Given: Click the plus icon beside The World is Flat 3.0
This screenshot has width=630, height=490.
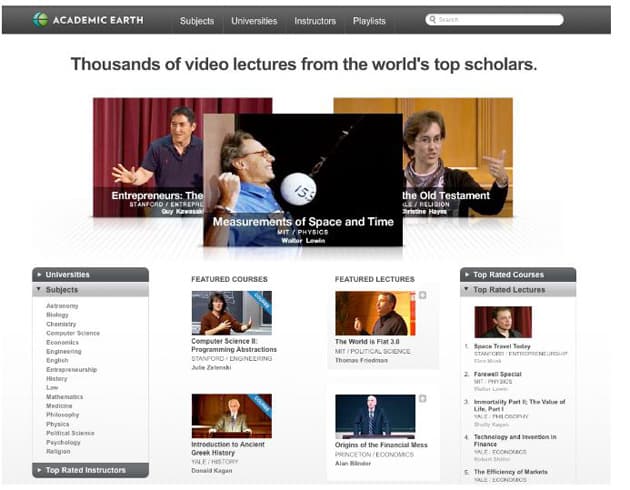Looking at the screenshot, I should click(x=422, y=295).
